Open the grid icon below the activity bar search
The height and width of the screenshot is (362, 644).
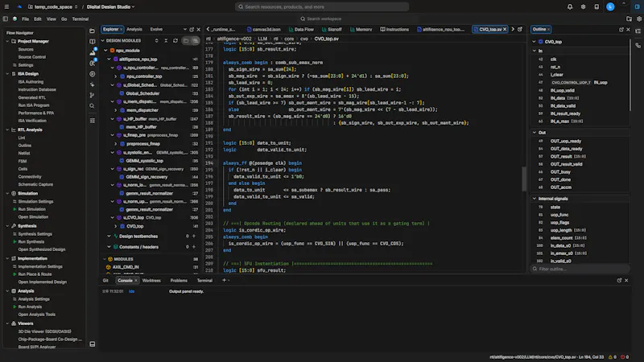pos(92,120)
